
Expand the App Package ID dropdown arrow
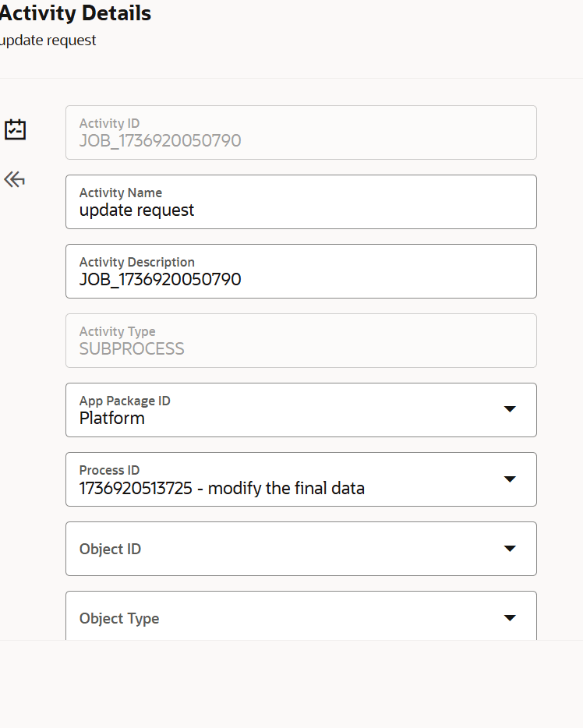[510, 409]
